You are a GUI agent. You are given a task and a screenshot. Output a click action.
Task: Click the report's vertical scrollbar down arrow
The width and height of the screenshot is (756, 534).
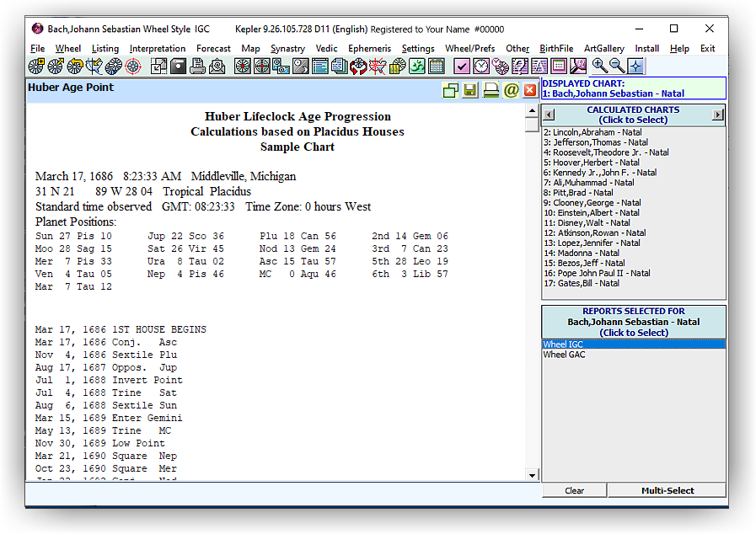tap(532, 475)
